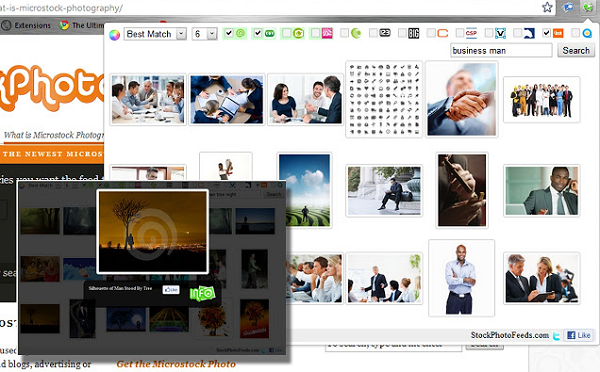Image resolution: width=600 pixels, height=372 pixels.
Task: Click the business man search field
Action: tap(501, 51)
